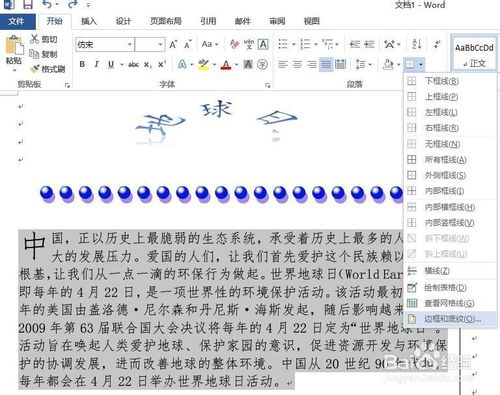
Task: Click the Undo arrow icon
Action: click(47, 4)
